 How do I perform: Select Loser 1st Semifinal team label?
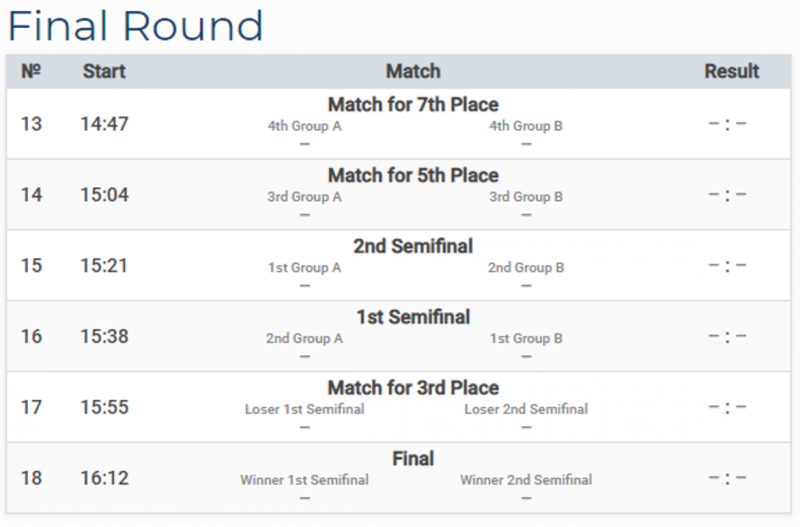point(305,409)
